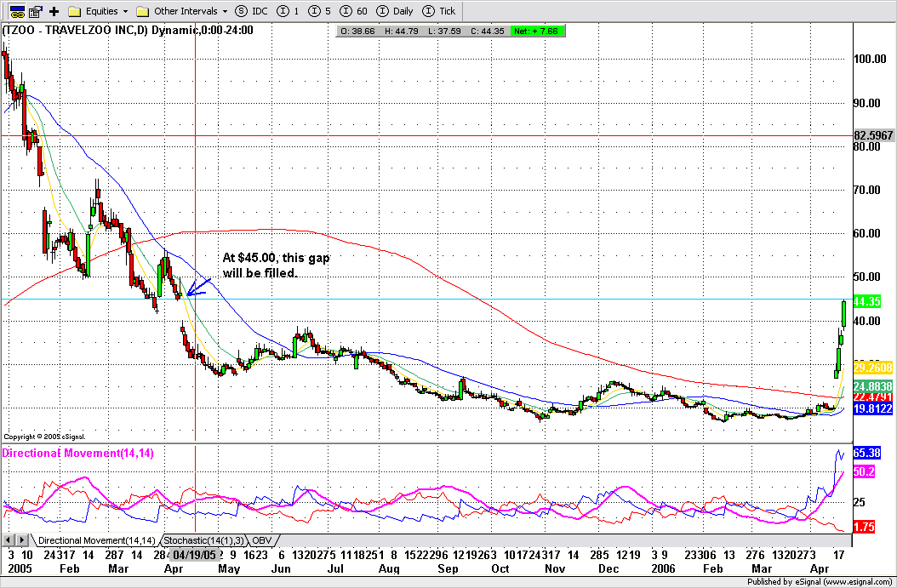
Task: Click the 04/19/05 date cursor label
Action: pos(195,554)
